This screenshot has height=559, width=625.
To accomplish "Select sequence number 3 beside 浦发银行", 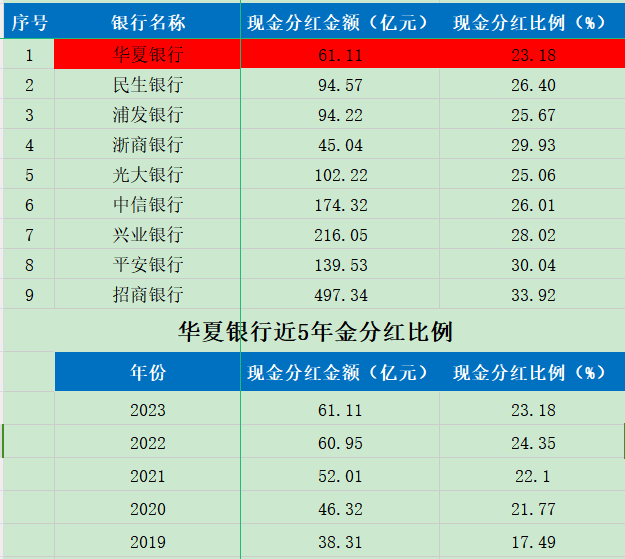I will pos(29,114).
